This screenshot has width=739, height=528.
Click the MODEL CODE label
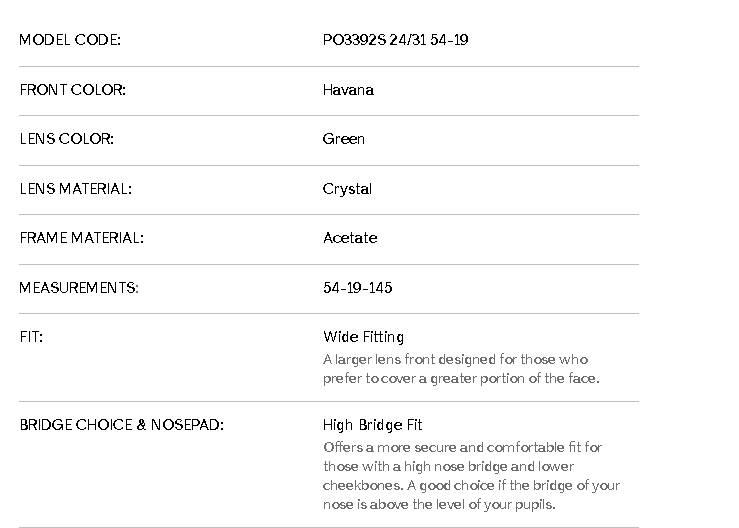70,41
